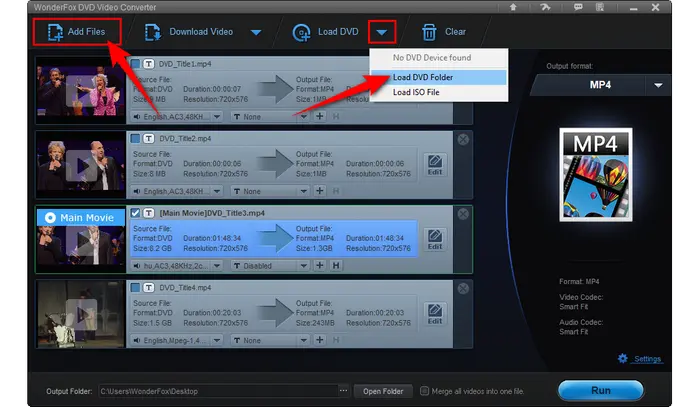Click the T rename icon for DVD_Title2.mp4
The image size is (700, 407).
149,138
